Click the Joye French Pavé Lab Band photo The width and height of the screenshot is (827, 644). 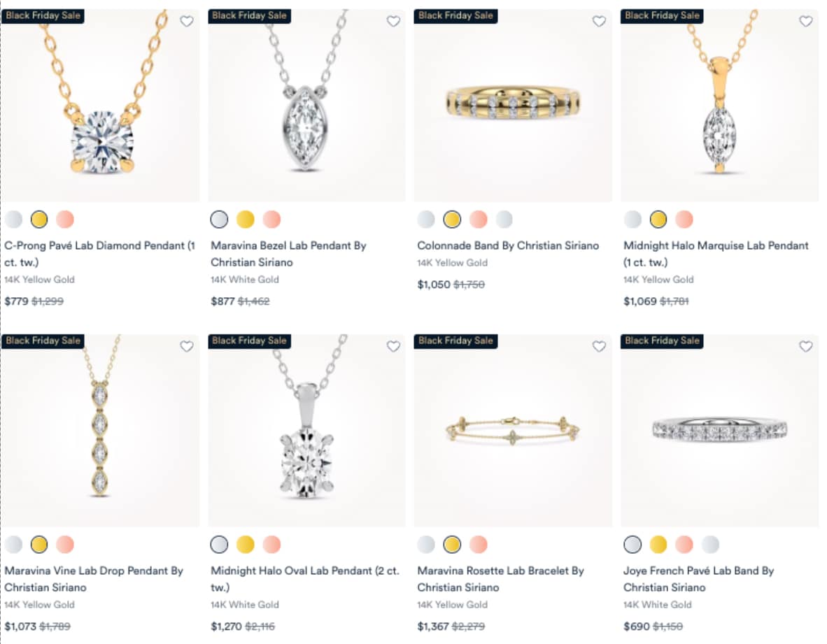(x=720, y=430)
